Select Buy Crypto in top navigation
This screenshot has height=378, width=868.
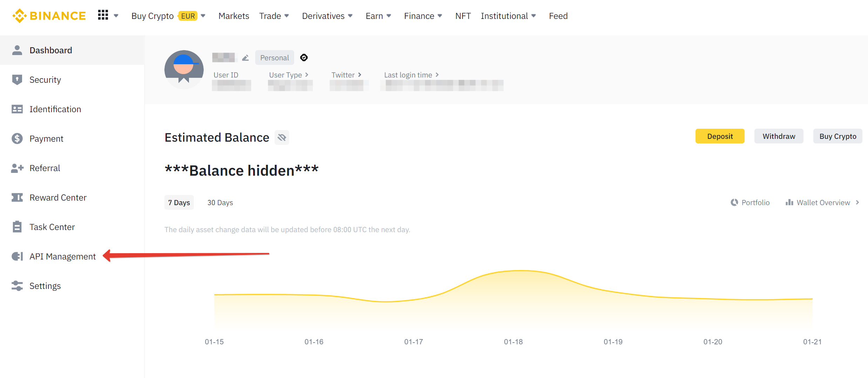point(152,16)
